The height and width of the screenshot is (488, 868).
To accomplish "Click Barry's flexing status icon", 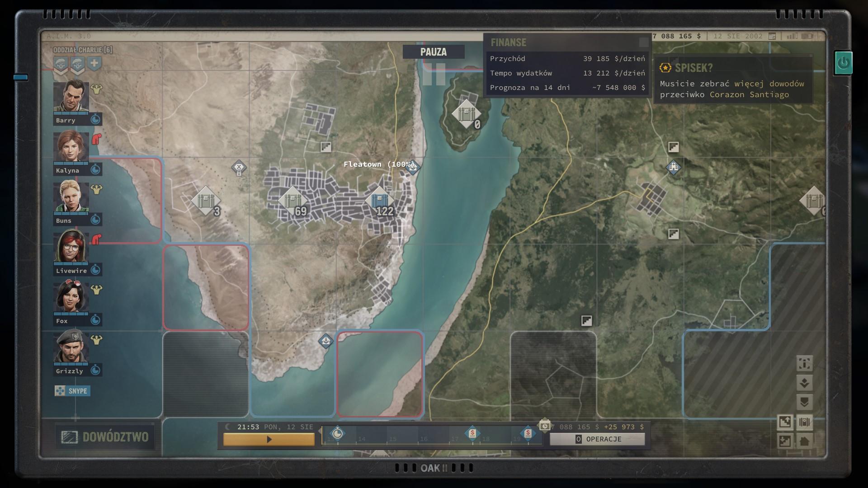I will 96,89.
